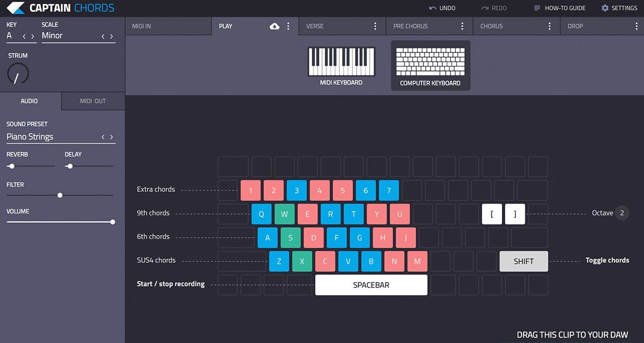Click the SUS4 chord key C
The image size is (644, 343).
point(325,261)
